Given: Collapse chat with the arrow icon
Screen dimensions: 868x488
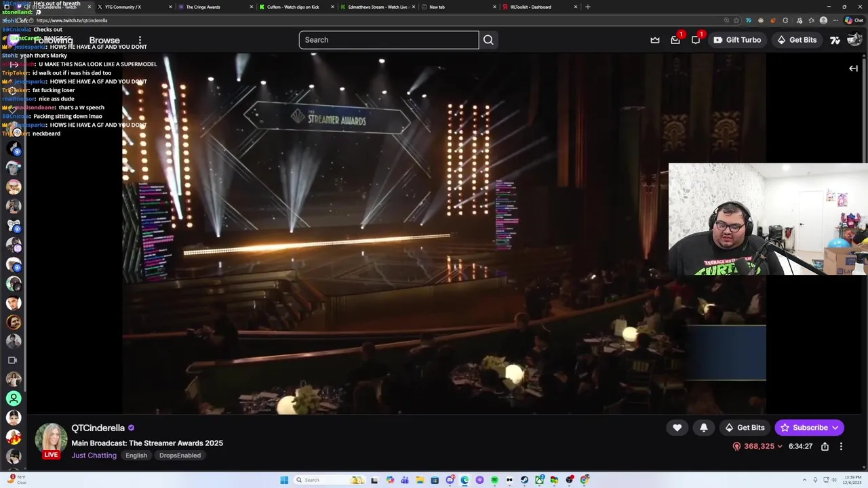Looking at the screenshot, I should click(853, 68).
